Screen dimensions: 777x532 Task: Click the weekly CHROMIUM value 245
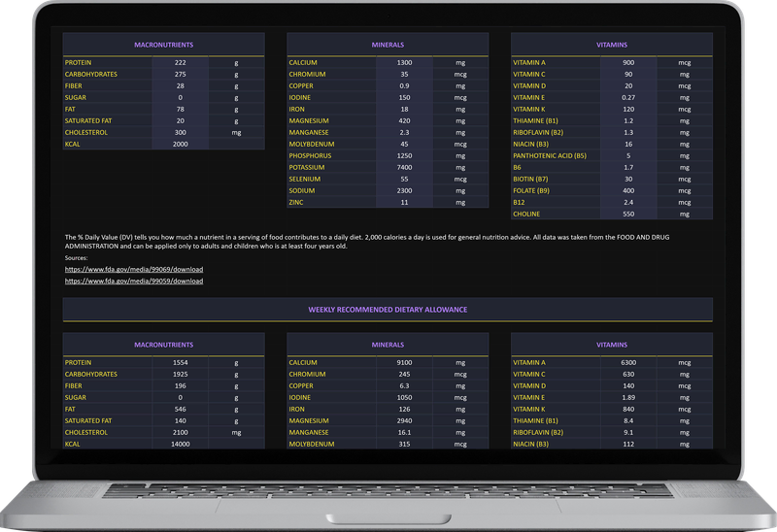tap(404, 374)
